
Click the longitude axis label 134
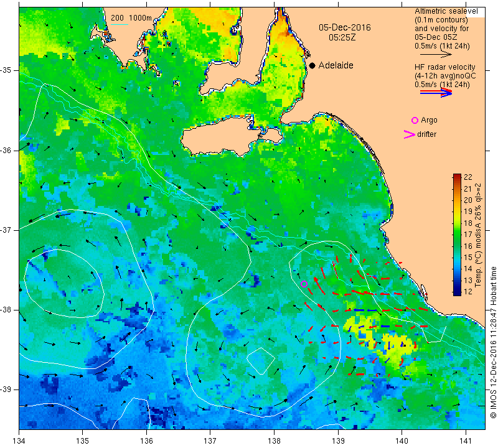point(19,441)
